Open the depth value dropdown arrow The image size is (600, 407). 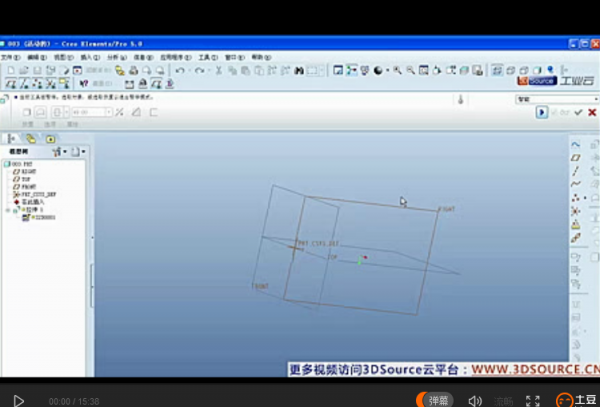pos(109,112)
